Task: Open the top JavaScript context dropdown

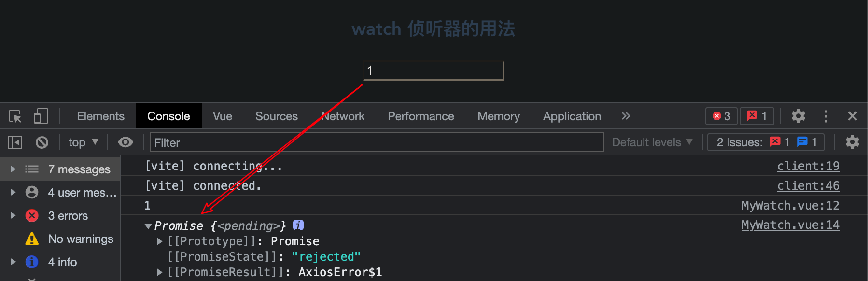Action: click(83, 142)
